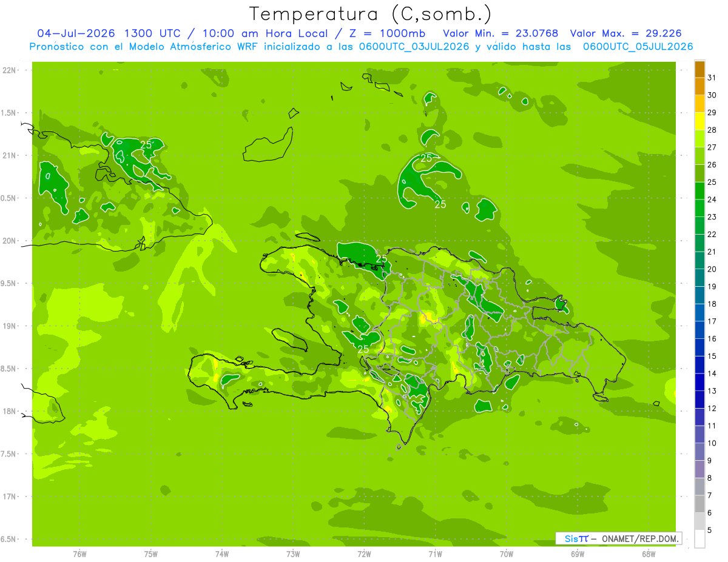This screenshot has width=728, height=562.
Task: Click the legend color band between 8 and 9
Action: pos(699,469)
